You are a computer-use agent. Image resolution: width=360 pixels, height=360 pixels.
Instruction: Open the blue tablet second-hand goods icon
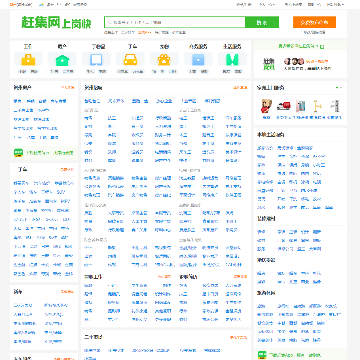pyautogui.click(x=96, y=60)
